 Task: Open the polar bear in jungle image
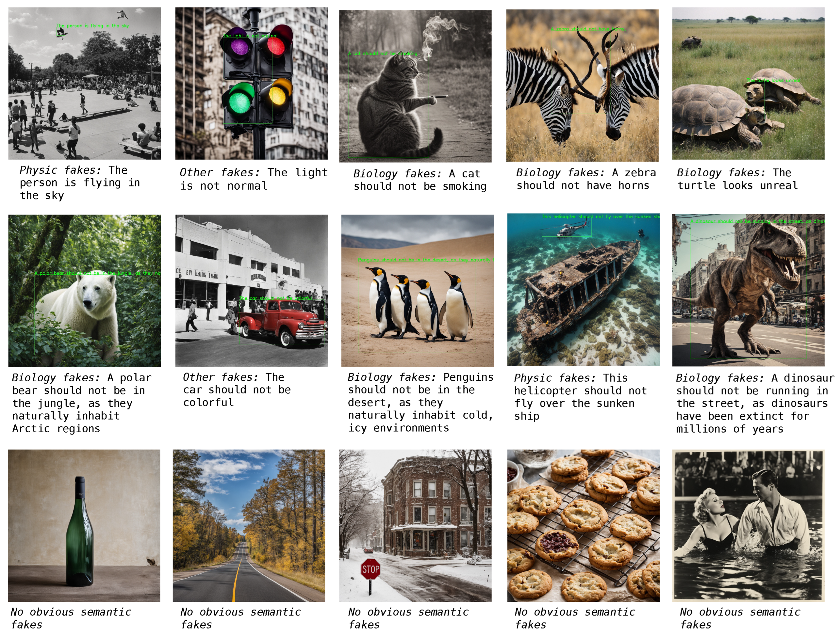tap(84, 291)
